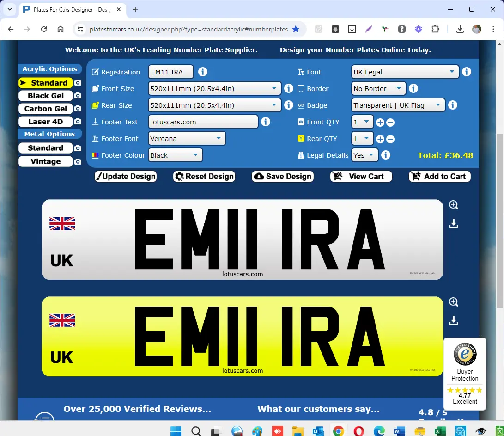This screenshot has height=436, width=504.
Task: Select the Carbon Gel acrylic option
Action: pos(45,109)
